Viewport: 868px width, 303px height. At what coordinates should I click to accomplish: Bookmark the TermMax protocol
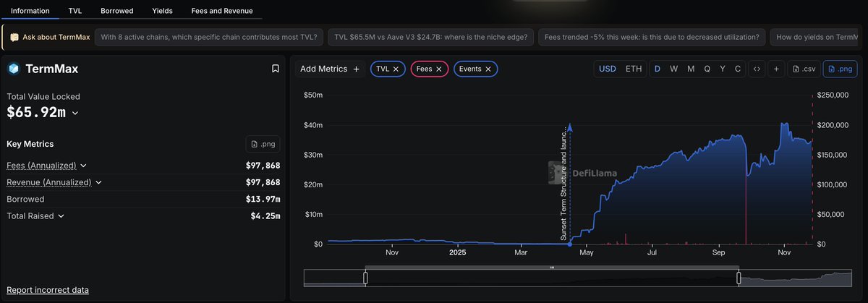pos(275,69)
